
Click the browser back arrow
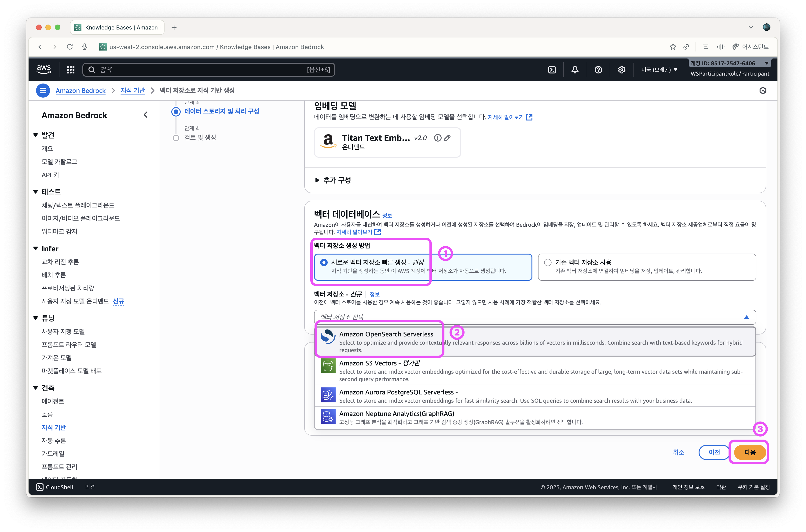[40, 47]
